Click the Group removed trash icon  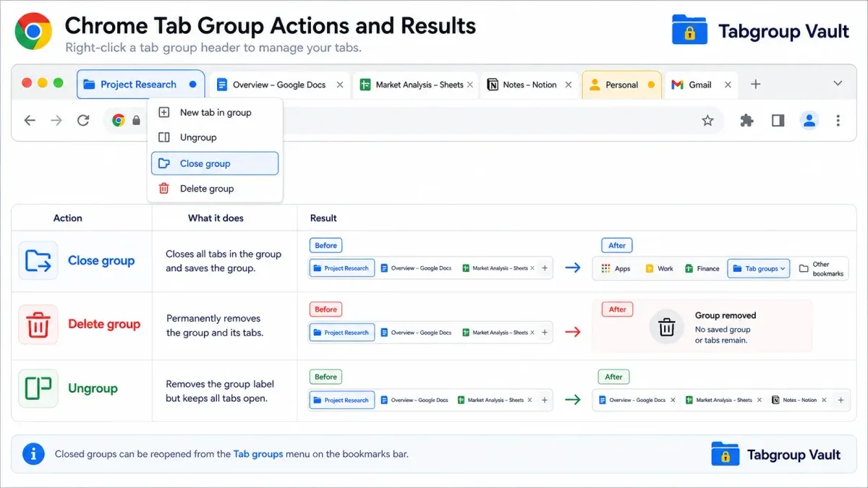[x=666, y=328]
